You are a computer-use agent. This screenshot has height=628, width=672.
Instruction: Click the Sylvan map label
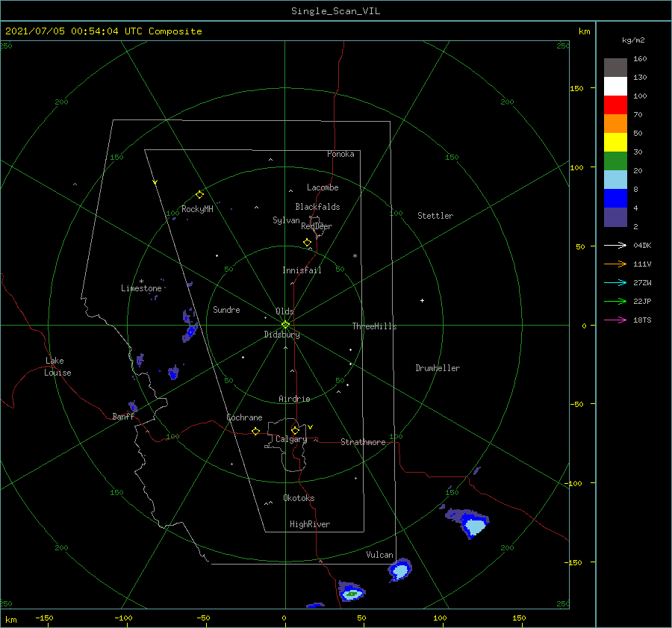(286, 220)
